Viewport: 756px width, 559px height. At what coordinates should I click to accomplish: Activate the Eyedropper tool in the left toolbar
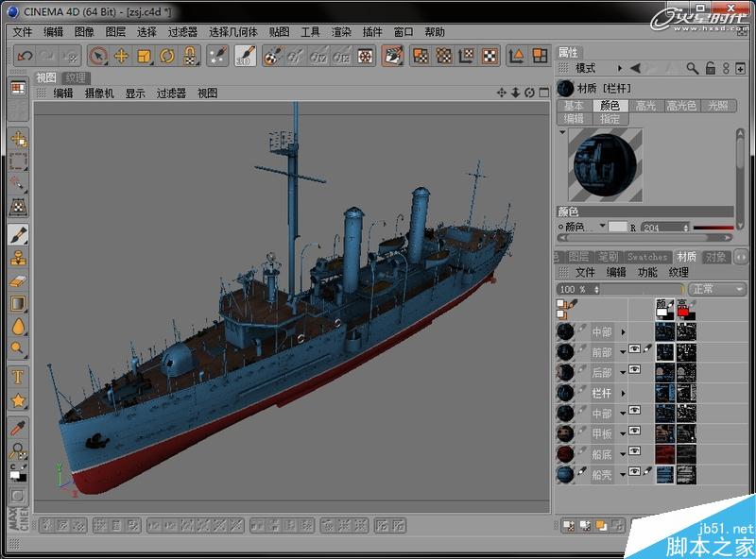click(x=18, y=427)
